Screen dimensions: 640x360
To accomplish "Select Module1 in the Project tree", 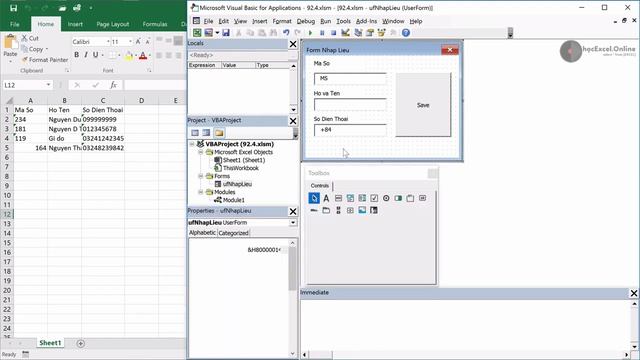I will pos(233,200).
